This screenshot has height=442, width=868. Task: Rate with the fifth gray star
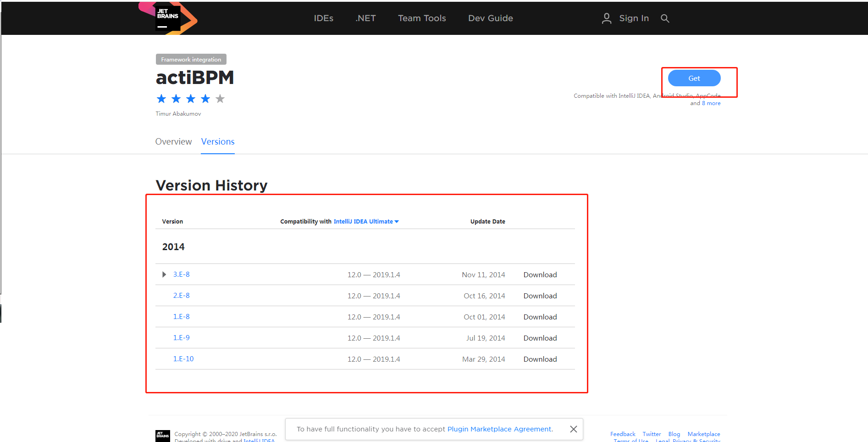pos(220,99)
